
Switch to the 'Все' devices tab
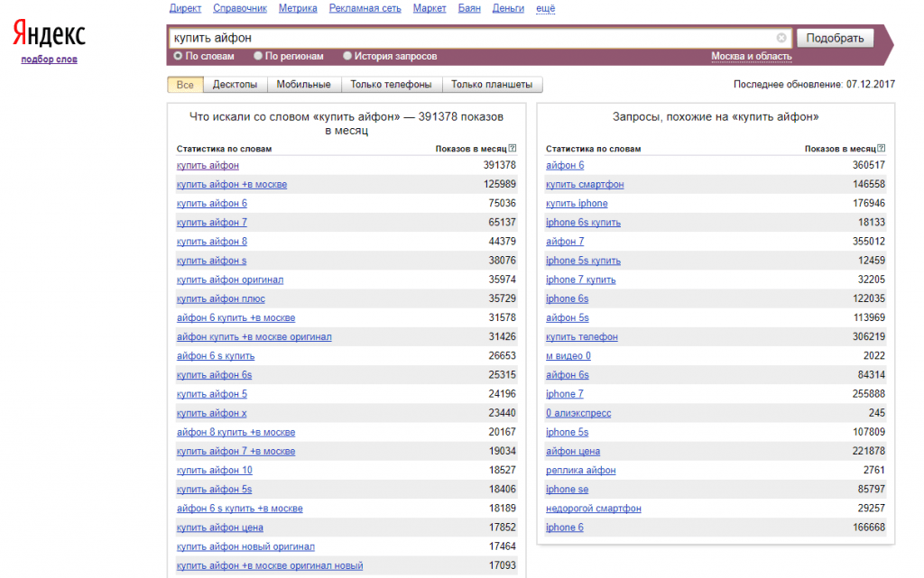(185, 85)
